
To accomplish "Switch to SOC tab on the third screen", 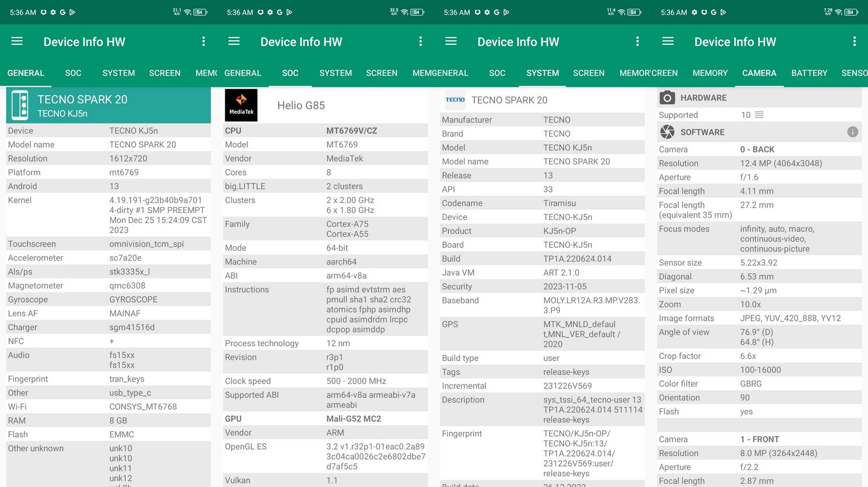I will (497, 73).
